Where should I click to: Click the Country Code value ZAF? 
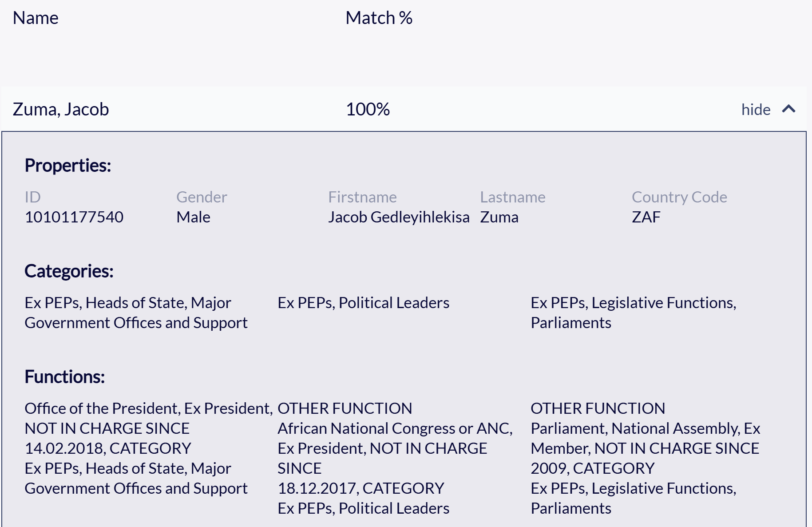[646, 217]
